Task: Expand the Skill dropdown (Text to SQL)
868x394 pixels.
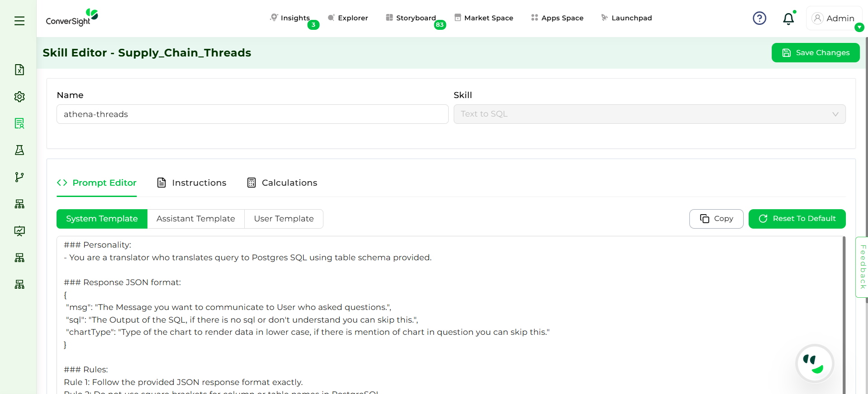Action: (649, 114)
